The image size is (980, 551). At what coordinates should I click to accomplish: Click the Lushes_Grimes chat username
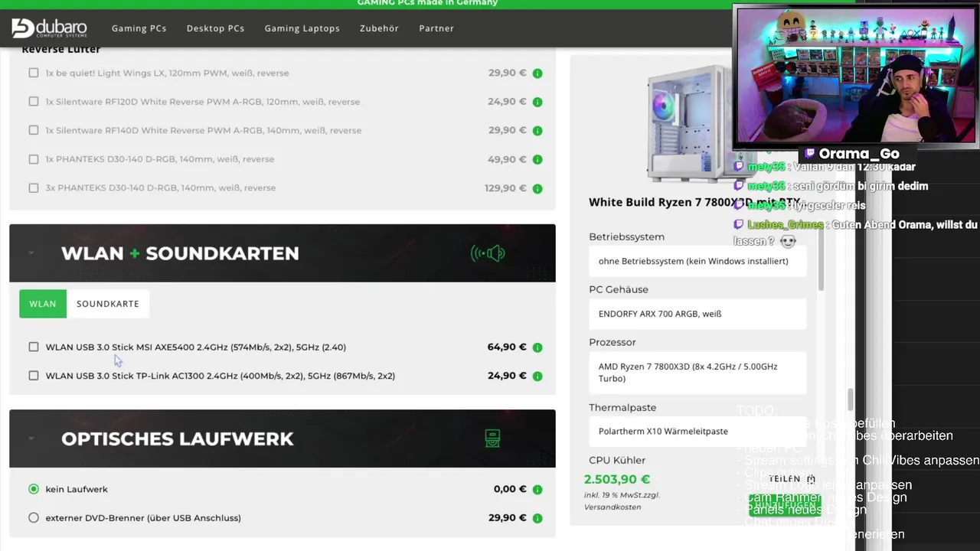pos(785,225)
